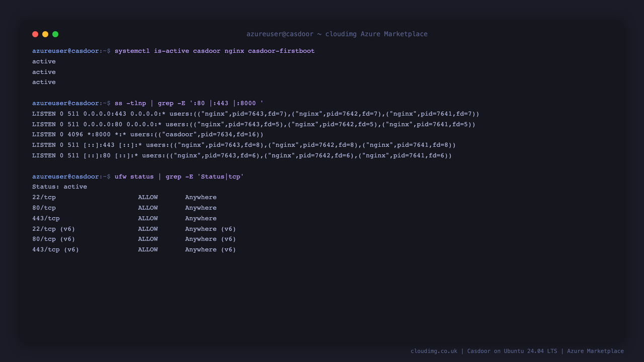Click the third 'active' line above the ss command
The image size is (644, 362).
coord(44,82)
